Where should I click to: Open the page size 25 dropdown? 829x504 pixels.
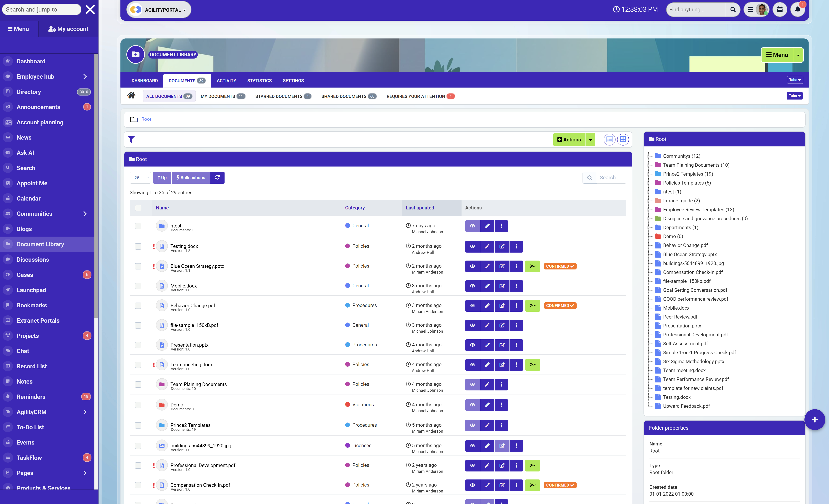tap(140, 177)
